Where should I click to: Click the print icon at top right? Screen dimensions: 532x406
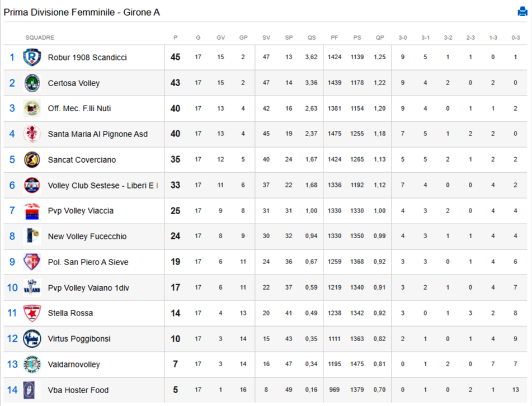[522, 12]
